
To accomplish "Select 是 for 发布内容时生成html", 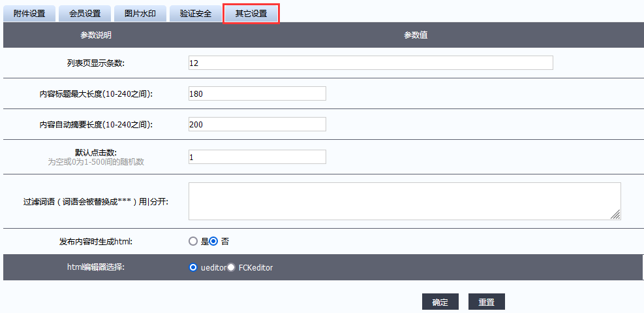I will tap(192, 241).
